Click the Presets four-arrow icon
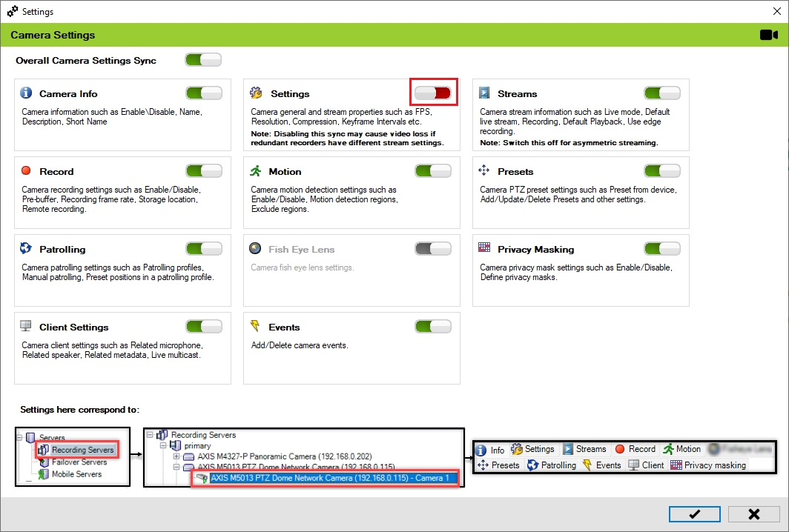This screenshot has width=789, height=532. pyautogui.click(x=484, y=171)
